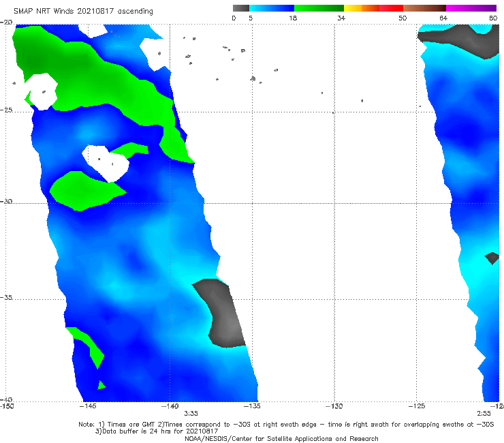Click the longitude label '-140'

[170, 406]
